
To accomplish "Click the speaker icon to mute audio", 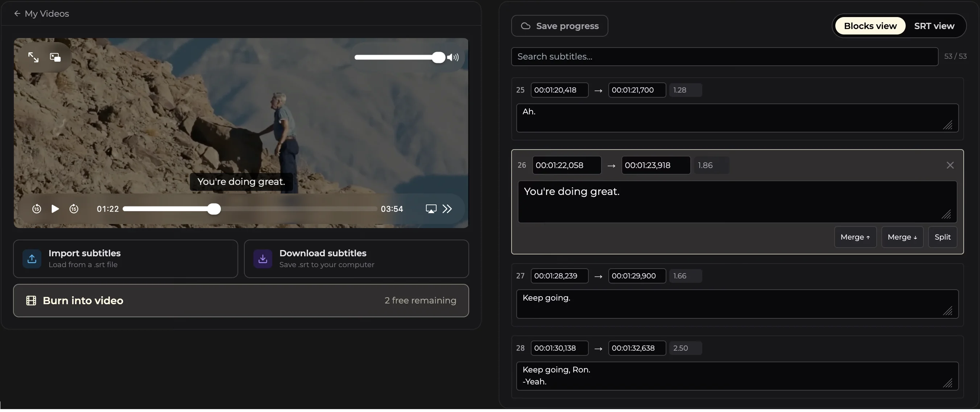I will (x=454, y=57).
